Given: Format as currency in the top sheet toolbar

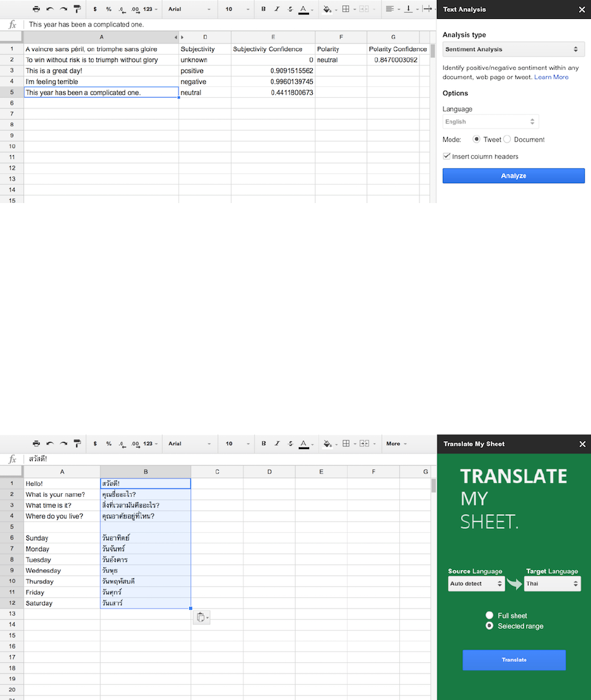Looking at the screenshot, I should (95, 9).
